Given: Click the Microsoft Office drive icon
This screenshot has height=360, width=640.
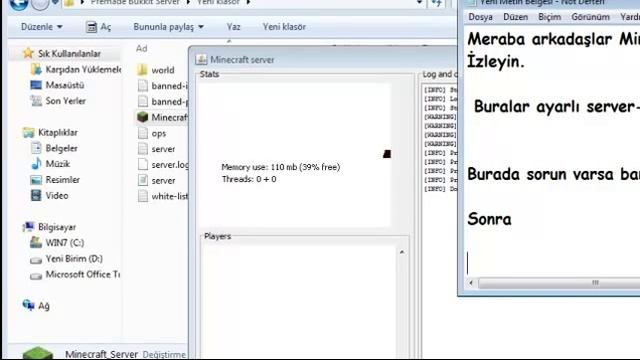Looking at the screenshot, I should coord(36,276).
